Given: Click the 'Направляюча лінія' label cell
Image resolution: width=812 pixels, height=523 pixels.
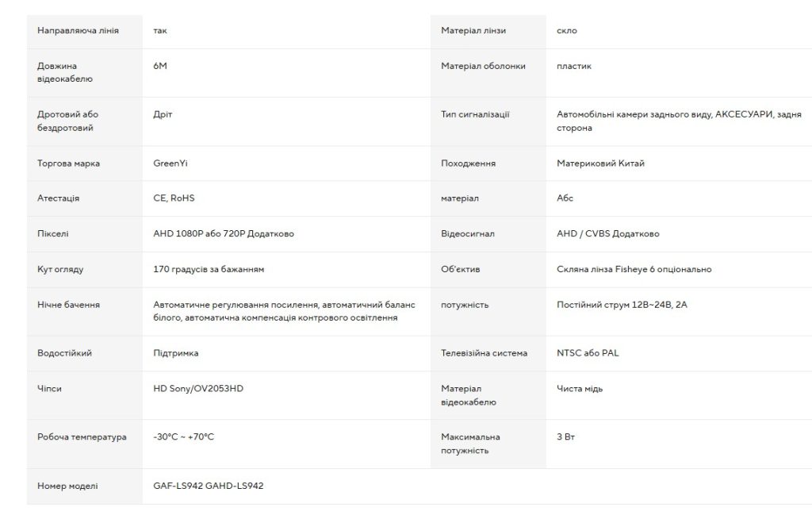Looking at the screenshot, I should point(79,31).
